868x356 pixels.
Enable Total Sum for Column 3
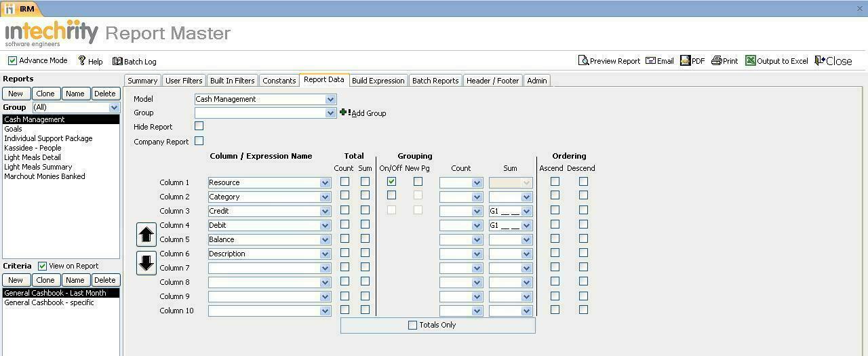[x=365, y=210]
